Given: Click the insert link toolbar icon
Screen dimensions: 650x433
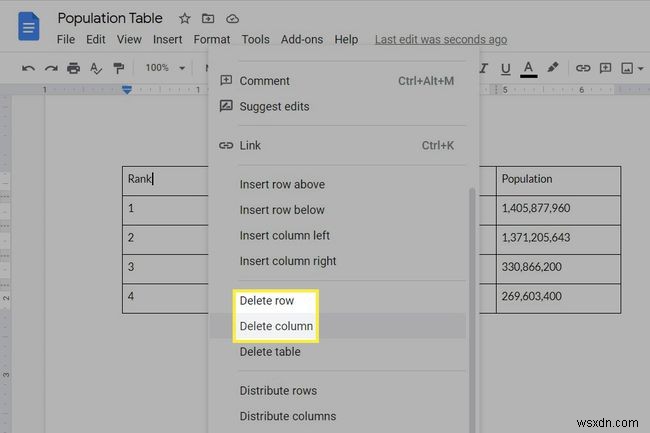Looking at the screenshot, I should (x=583, y=68).
